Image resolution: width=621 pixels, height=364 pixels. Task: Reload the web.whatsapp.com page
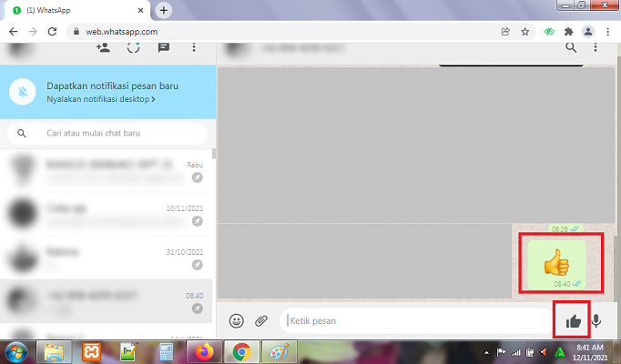tap(52, 32)
